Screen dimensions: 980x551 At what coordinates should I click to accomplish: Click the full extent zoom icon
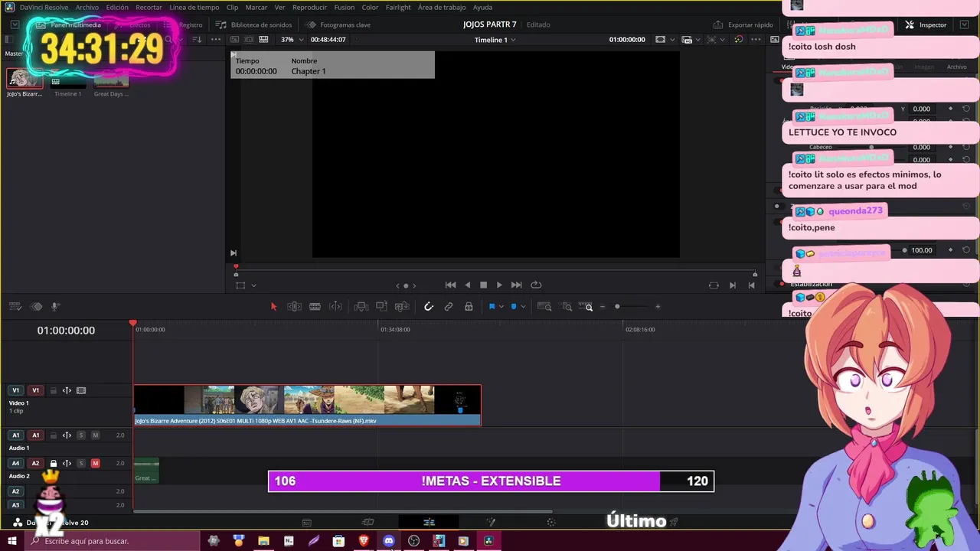pos(544,307)
